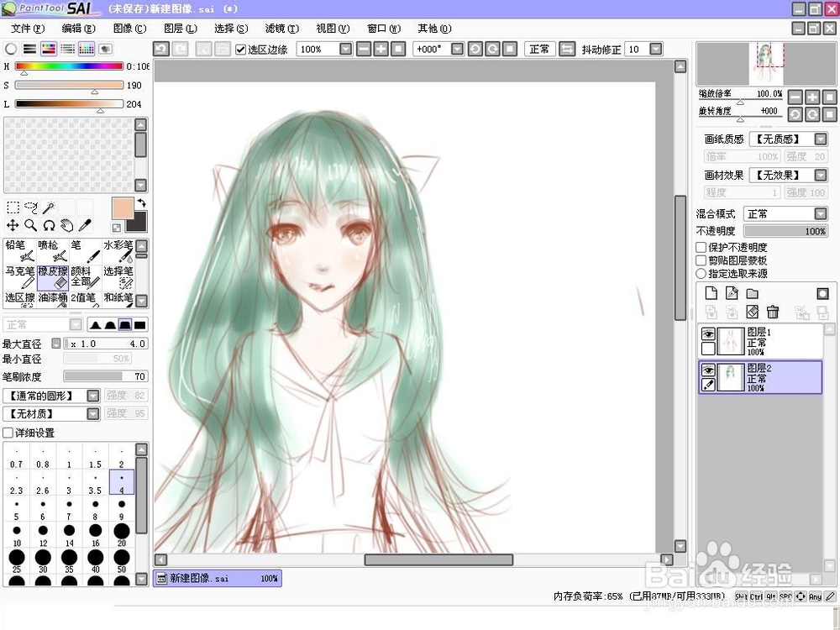This screenshot has height=630, width=840.
Task: Open 画材效果 dropdown
Action: (820, 176)
